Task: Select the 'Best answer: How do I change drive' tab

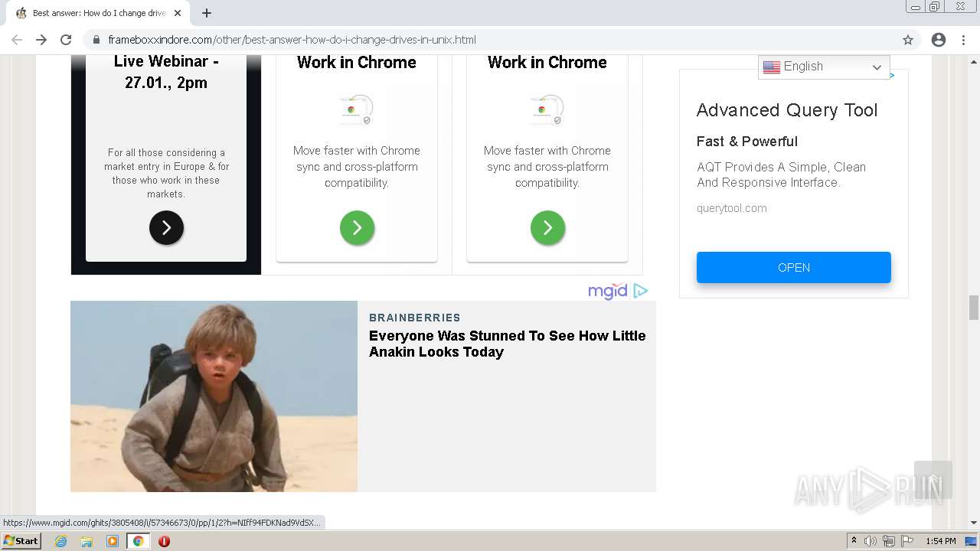Action: pos(98,13)
